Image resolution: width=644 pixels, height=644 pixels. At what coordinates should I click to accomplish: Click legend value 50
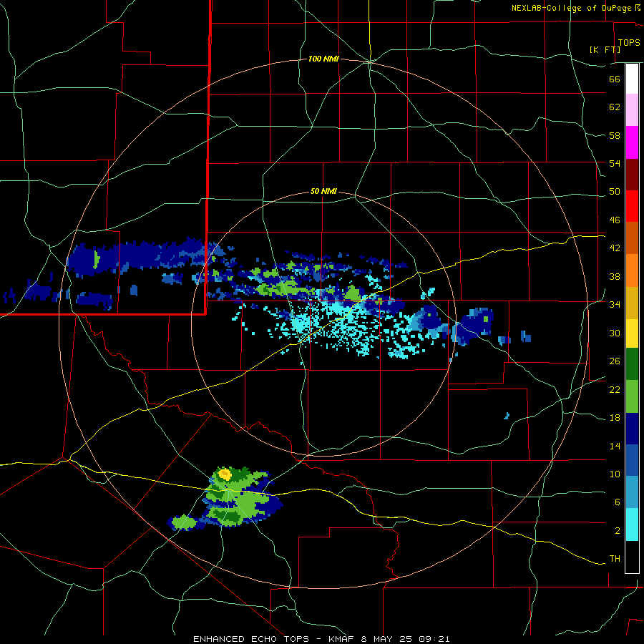click(615, 192)
